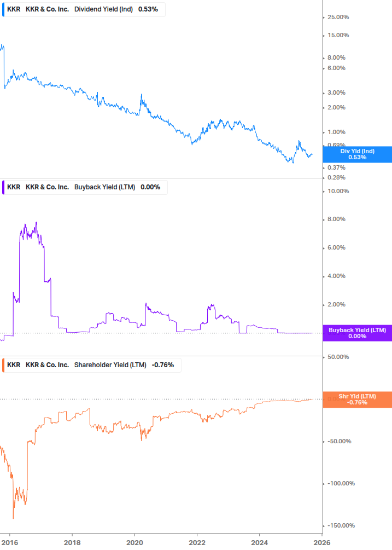Click the 2016 label on the time axis
Image resolution: width=392 pixels, height=550 pixels.
coord(10,543)
